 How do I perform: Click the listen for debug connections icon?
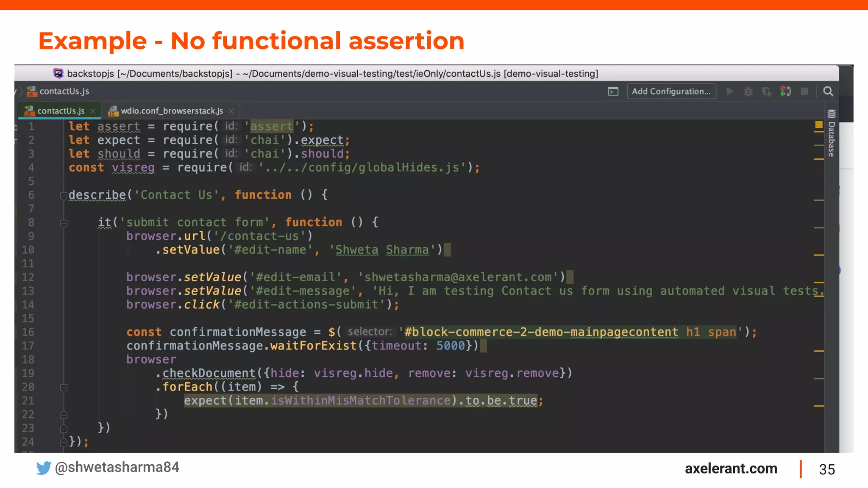click(x=785, y=91)
